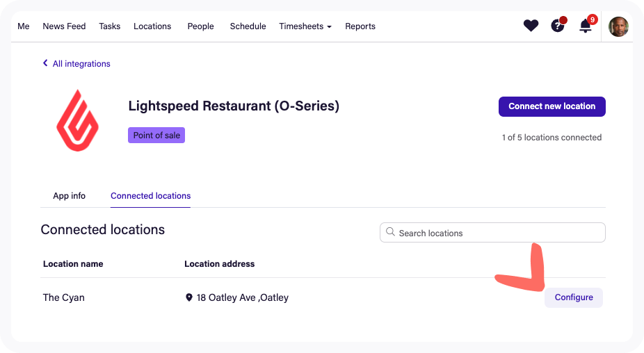Click Configure for The Cyan

tap(573, 297)
